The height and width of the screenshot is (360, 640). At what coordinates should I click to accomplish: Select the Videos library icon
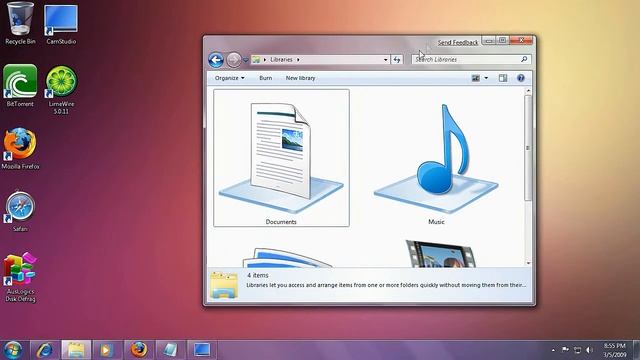[440, 253]
